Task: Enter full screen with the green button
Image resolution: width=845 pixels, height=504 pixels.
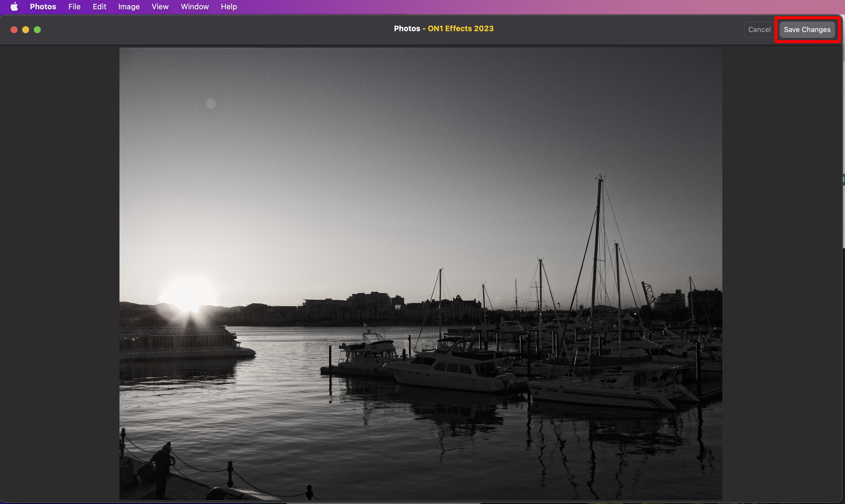Action: click(37, 30)
